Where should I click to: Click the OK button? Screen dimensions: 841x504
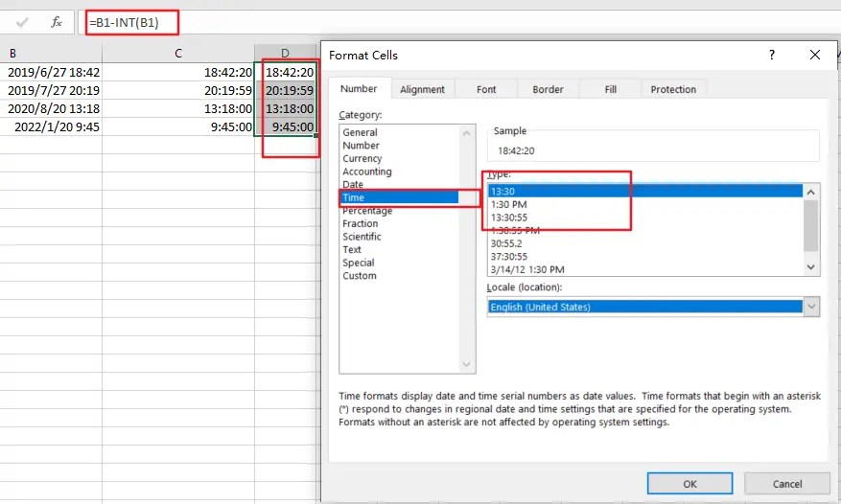689,484
